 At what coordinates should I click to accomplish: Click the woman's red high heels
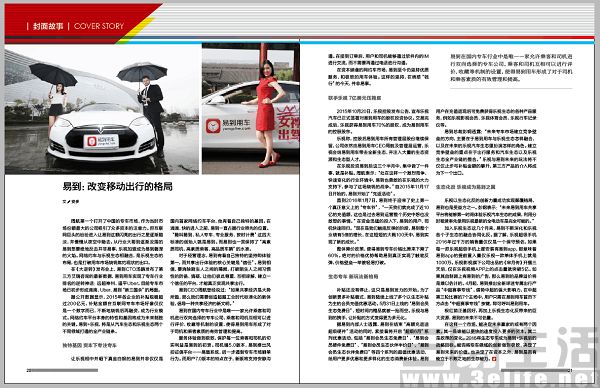(269, 160)
